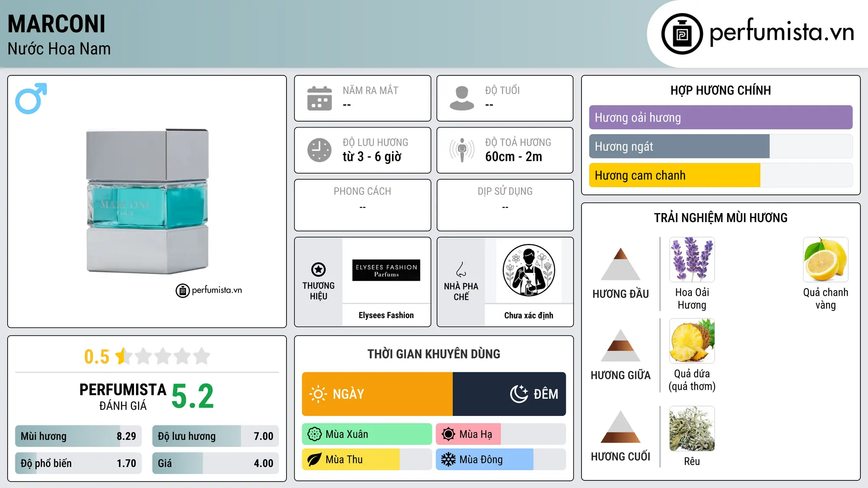Click the nose icon above Nhà pha chế

pos(461,269)
